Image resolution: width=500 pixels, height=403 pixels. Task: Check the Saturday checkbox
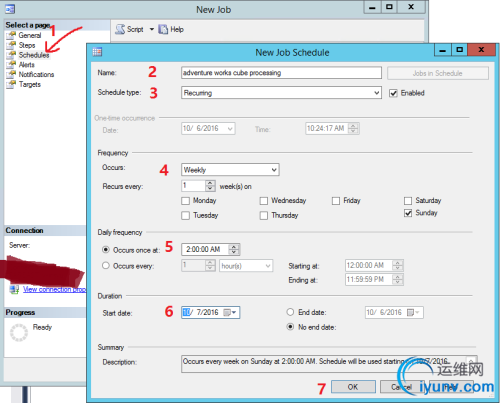pos(408,201)
